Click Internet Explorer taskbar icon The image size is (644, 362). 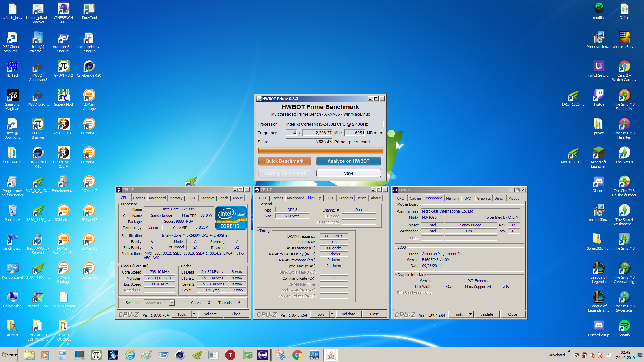tap(130, 355)
